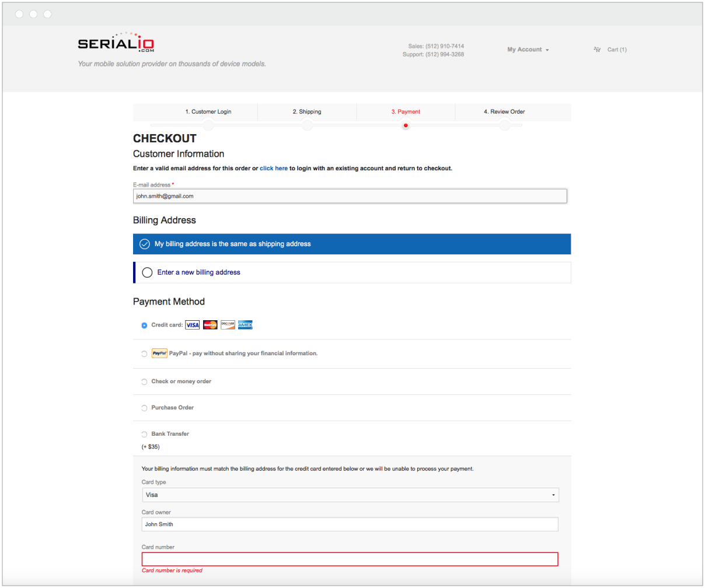
Task: Go to step 1. Customer Login
Action: click(x=208, y=111)
